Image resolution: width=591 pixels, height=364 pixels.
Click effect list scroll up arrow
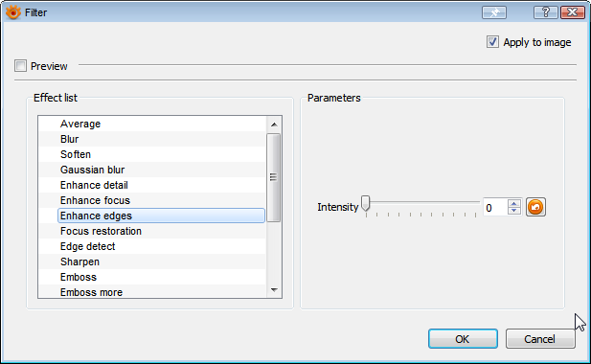click(274, 124)
